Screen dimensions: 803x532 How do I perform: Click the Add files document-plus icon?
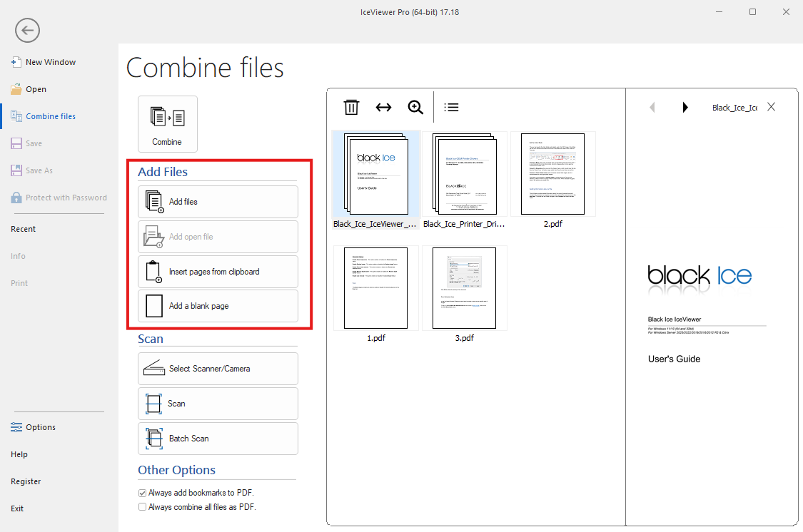click(x=154, y=202)
